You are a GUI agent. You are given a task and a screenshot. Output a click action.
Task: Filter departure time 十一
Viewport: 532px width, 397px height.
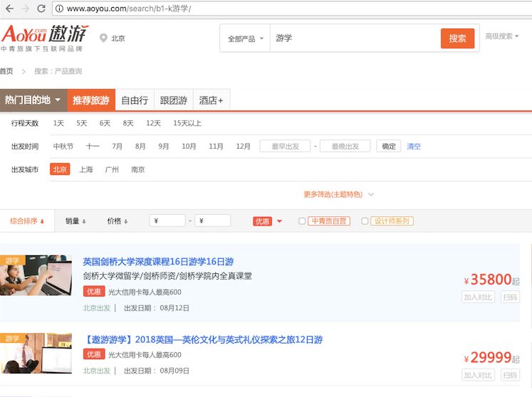pyautogui.click(x=93, y=146)
